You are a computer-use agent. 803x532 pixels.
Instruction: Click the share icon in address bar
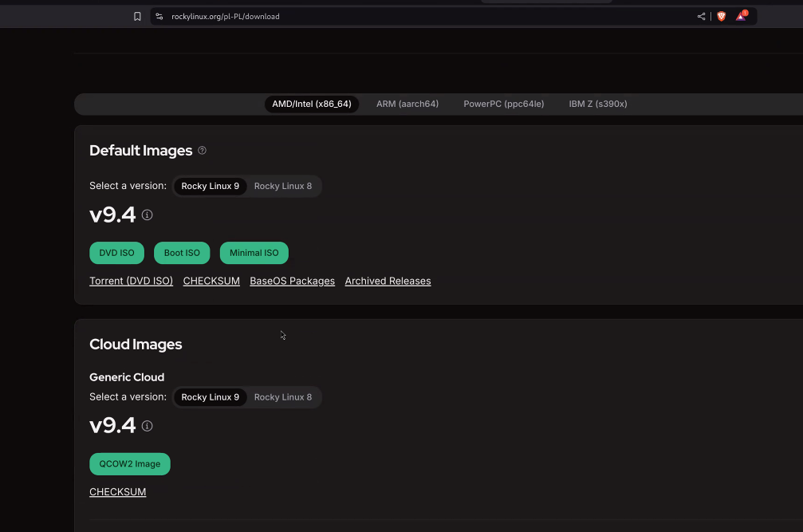coord(701,17)
